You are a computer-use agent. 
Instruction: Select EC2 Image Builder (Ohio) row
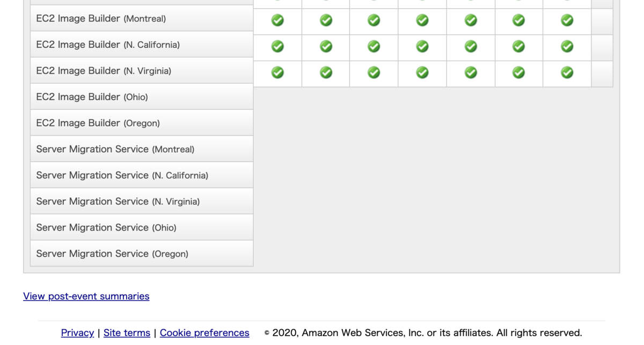142,97
